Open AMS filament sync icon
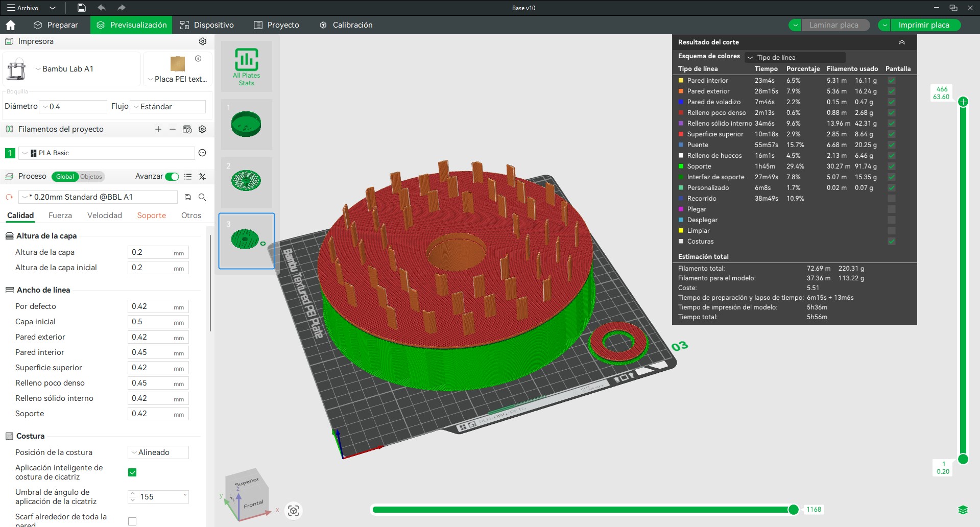The image size is (980, 527). [187, 129]
